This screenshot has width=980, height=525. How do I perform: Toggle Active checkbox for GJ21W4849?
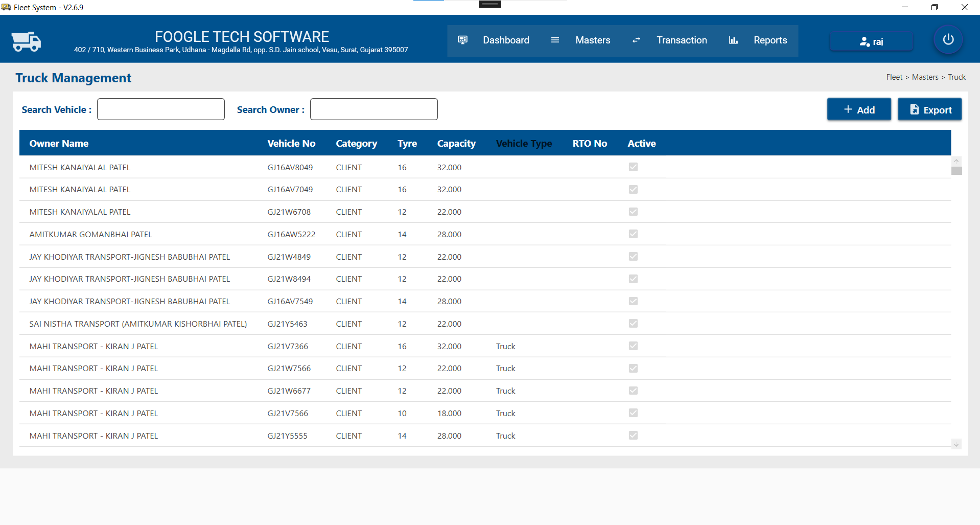point(633,257)
